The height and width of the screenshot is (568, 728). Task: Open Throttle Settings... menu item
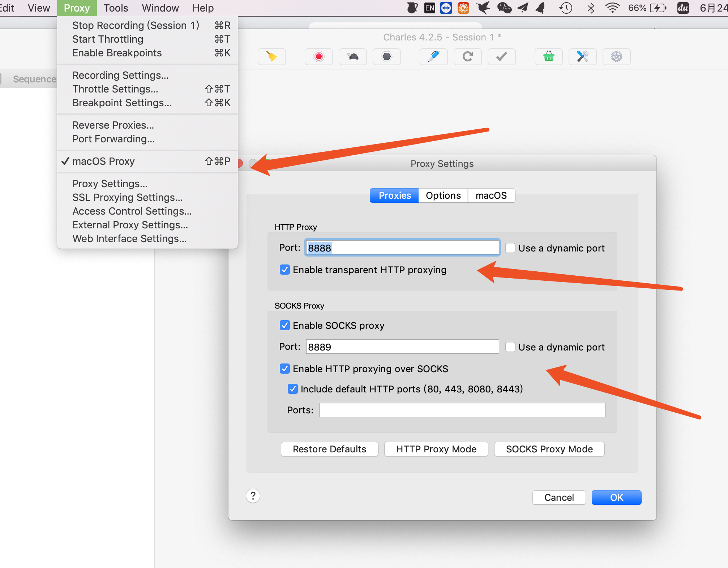[x=147, y=89]
